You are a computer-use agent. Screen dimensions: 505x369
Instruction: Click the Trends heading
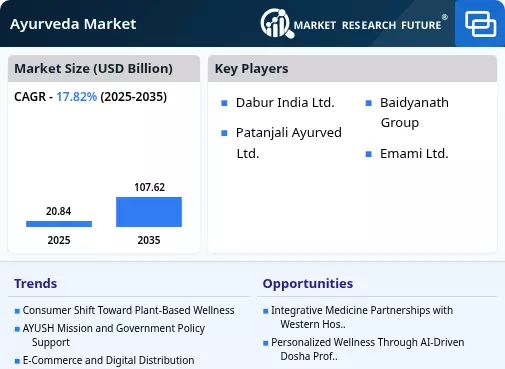click(36, 284)
